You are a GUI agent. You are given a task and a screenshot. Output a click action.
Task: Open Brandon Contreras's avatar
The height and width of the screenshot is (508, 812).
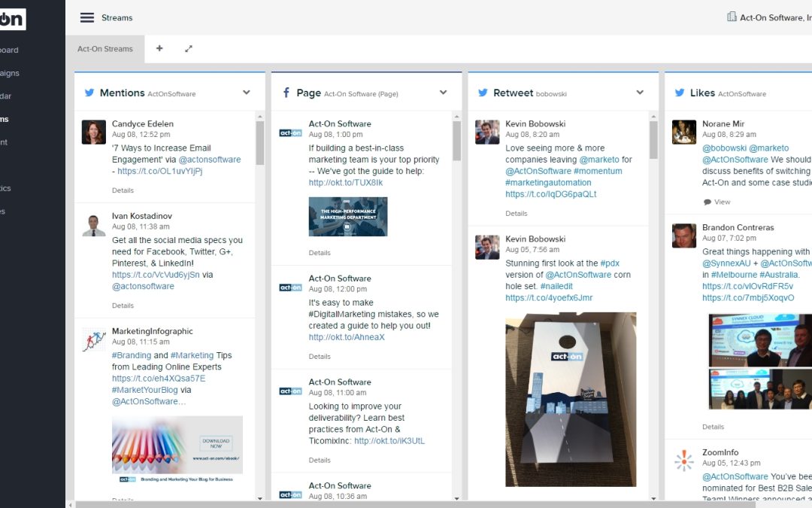click(684, 236)
